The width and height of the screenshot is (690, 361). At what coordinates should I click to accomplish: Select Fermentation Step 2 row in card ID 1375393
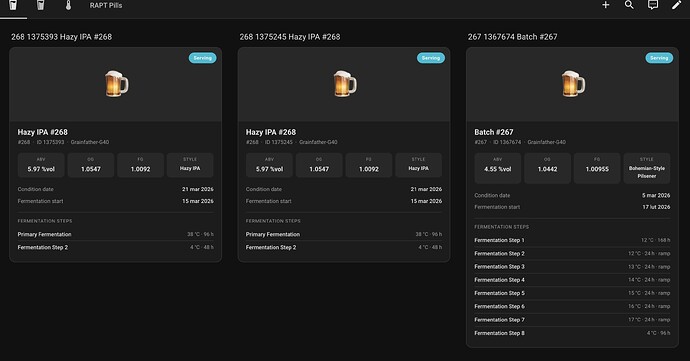point(115,247)
